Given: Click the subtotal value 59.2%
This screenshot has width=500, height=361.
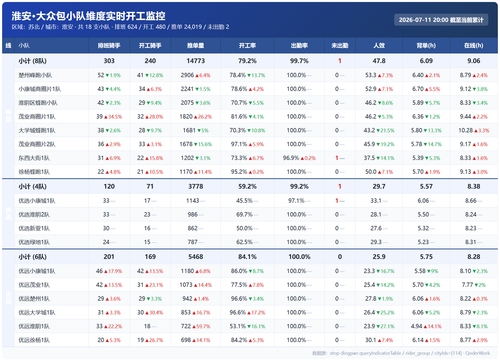Looking at the screenshot, I should (x=247, y=187).
